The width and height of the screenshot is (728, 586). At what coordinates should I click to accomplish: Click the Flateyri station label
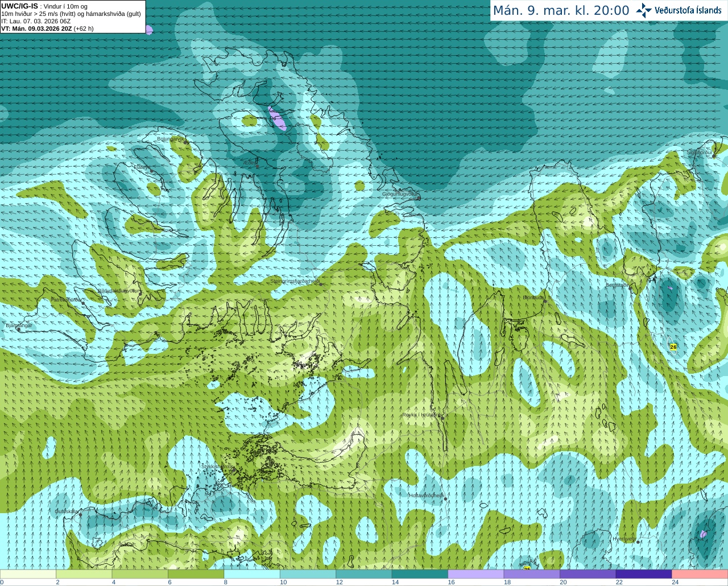click(142, 167)
